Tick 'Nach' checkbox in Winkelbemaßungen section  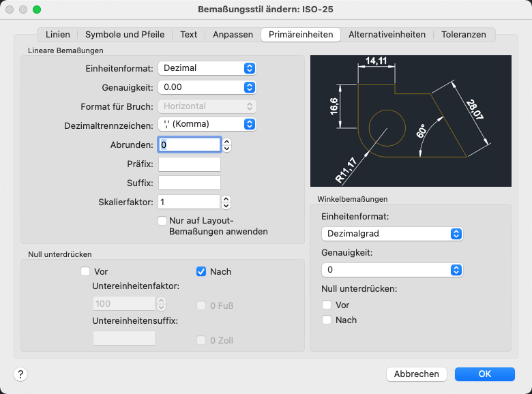point(327,320)
